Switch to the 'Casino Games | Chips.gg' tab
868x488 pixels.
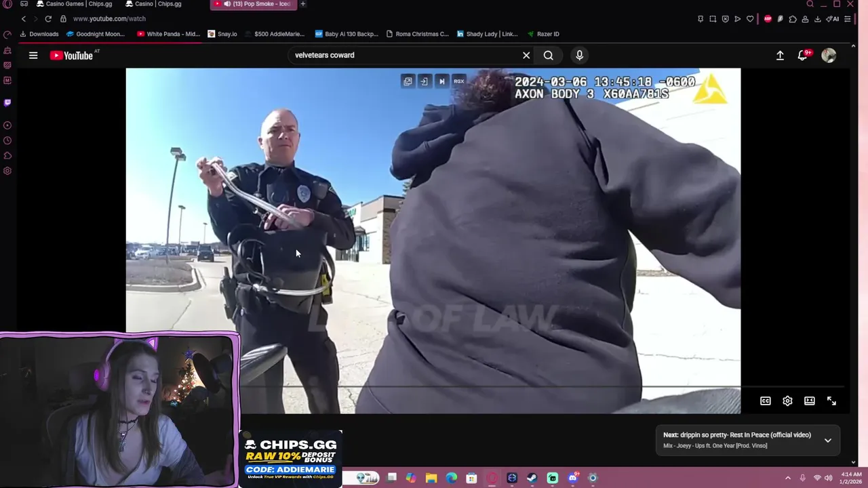click(75, 4)
